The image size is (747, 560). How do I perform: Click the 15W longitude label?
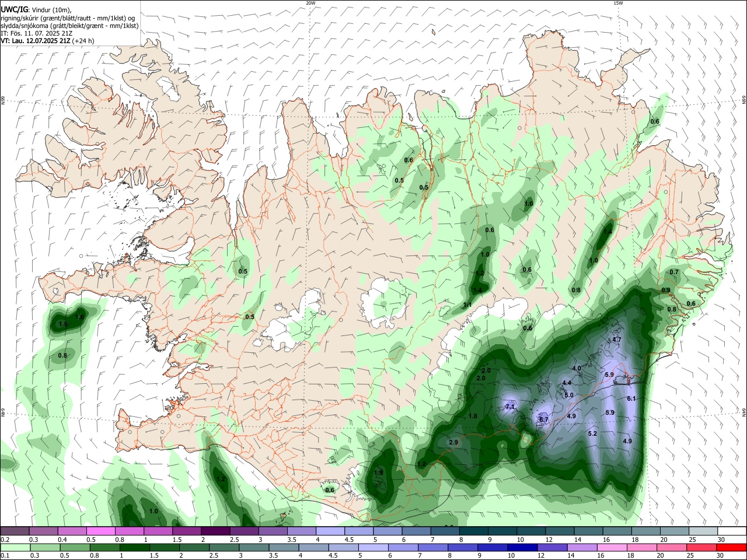pos(618,3)
